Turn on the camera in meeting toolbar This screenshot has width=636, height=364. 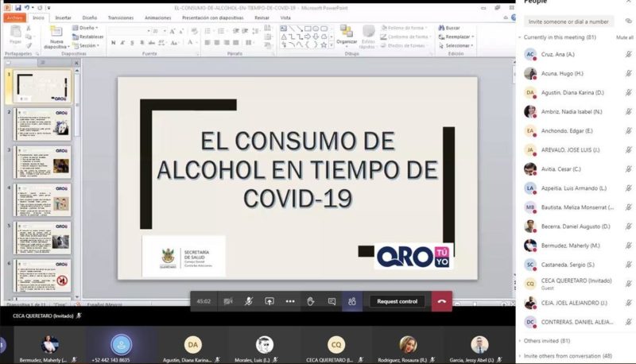[x=228, y=302]
